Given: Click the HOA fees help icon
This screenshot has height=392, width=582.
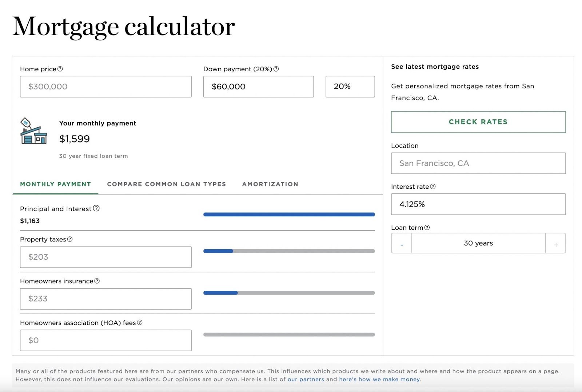Looking at the screenshot, I should point(140,323).
